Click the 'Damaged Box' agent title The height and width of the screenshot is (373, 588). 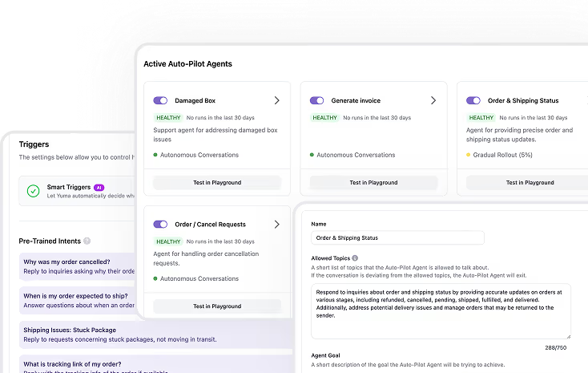(x=195, y=100)
